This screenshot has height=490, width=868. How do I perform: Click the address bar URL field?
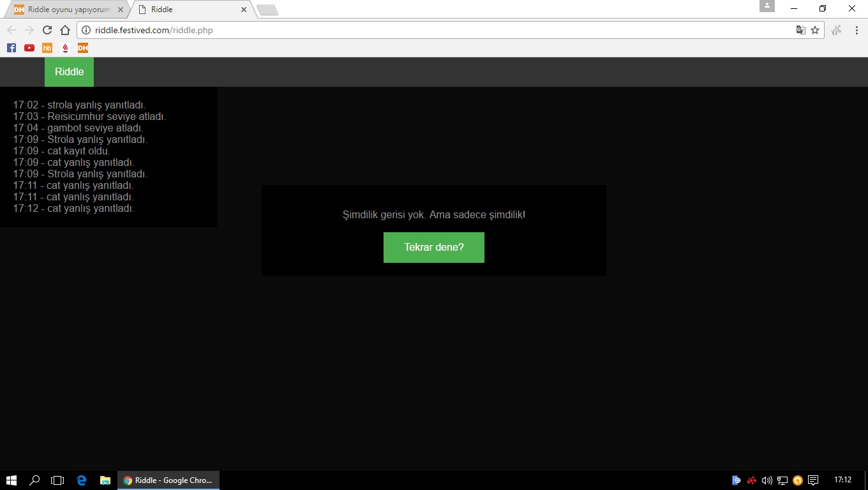tap(434, 30)
